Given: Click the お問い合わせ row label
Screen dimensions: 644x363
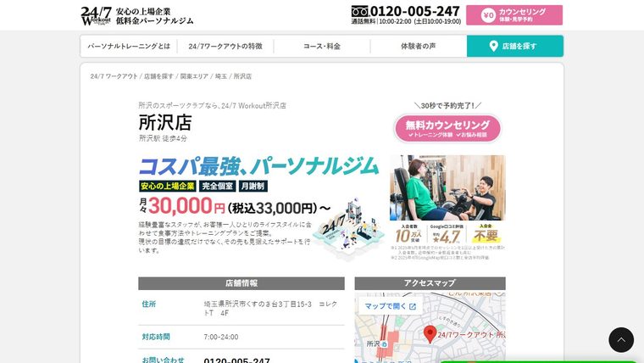Looking at the screenshot, I should point(163,360).
